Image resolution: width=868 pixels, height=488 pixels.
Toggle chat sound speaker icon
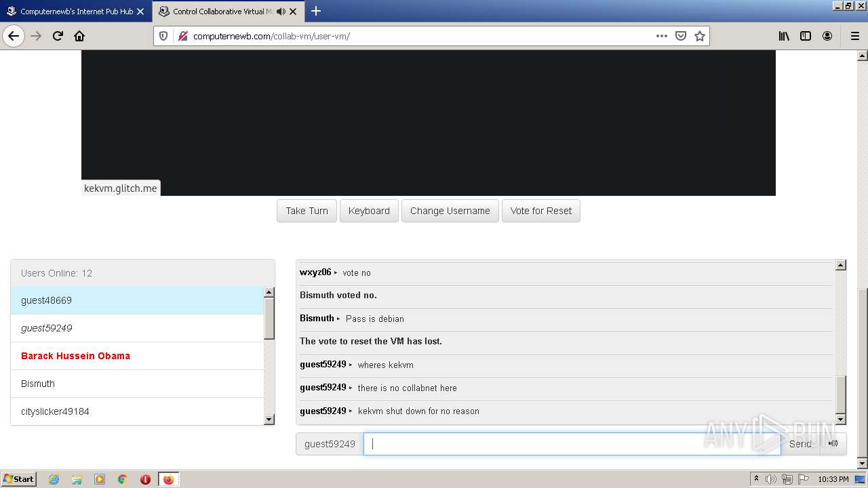click(x=833, y=444)
